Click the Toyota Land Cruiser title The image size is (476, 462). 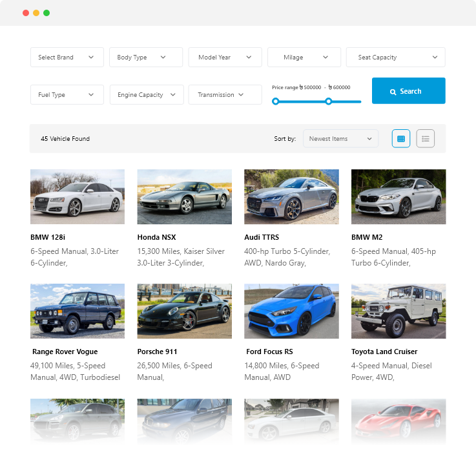384,352
